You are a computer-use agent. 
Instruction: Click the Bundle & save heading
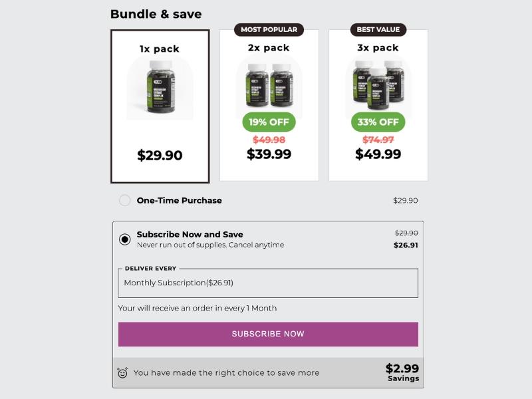(156, 14)
